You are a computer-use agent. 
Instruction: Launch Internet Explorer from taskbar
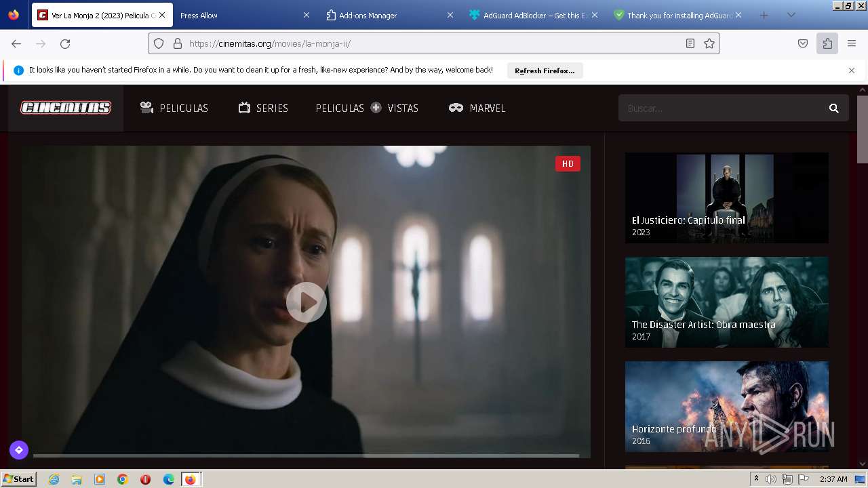pyautogui.click(x=54, y=479)
